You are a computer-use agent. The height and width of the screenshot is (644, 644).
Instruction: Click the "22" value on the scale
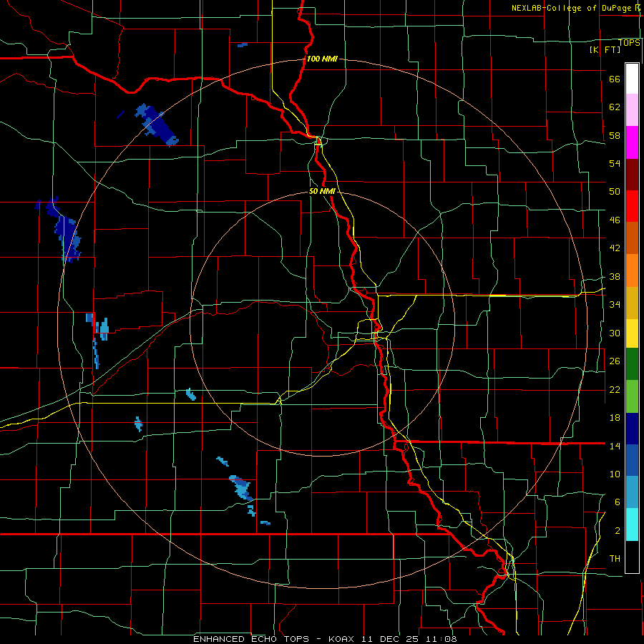615,389
